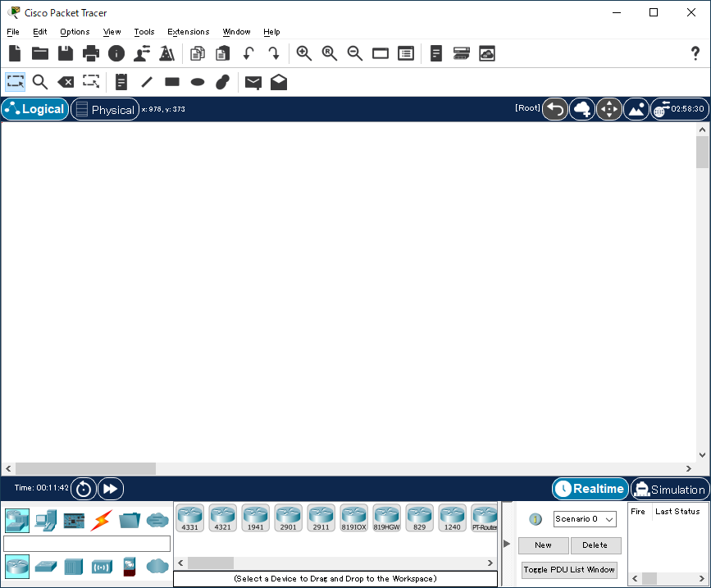This screenshot has width=711, height=588.
Task: Select the Connections lightning bolt category
Action: (x=101, y=520)
